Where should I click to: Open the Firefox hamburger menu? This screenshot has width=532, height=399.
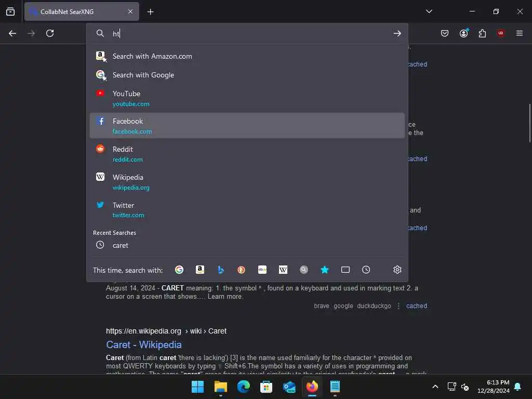[519, 33]
